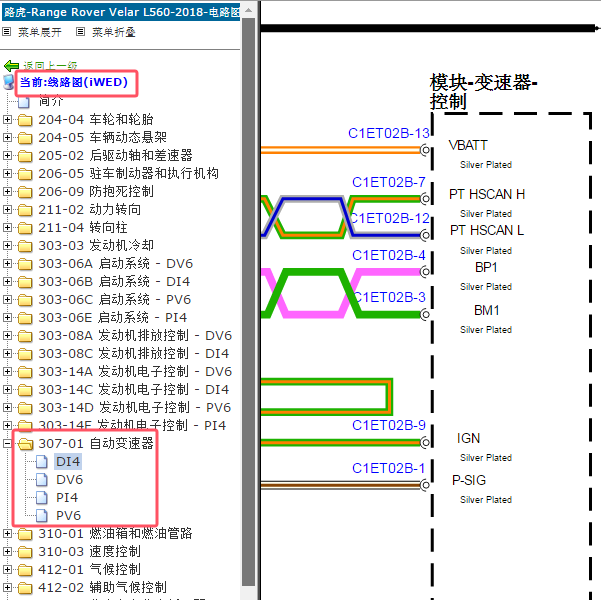
Task: Open the DV6 transmission diagram
Action: 69,480
